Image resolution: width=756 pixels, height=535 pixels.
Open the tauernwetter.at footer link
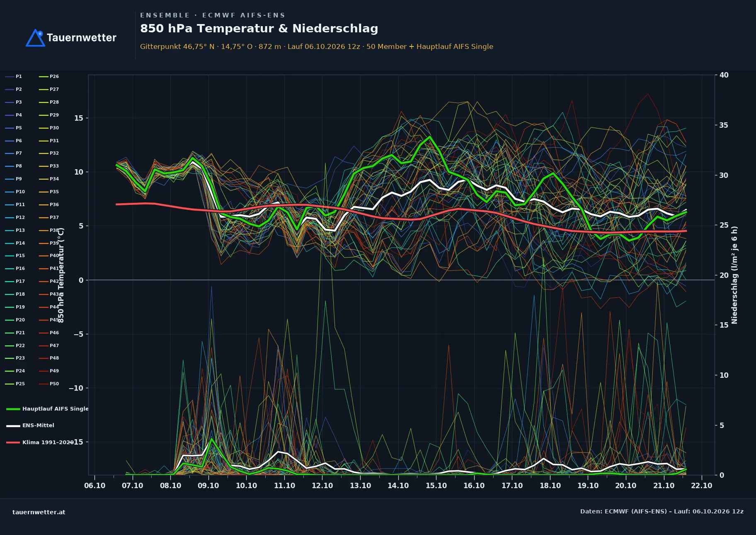tap(39, 512)
